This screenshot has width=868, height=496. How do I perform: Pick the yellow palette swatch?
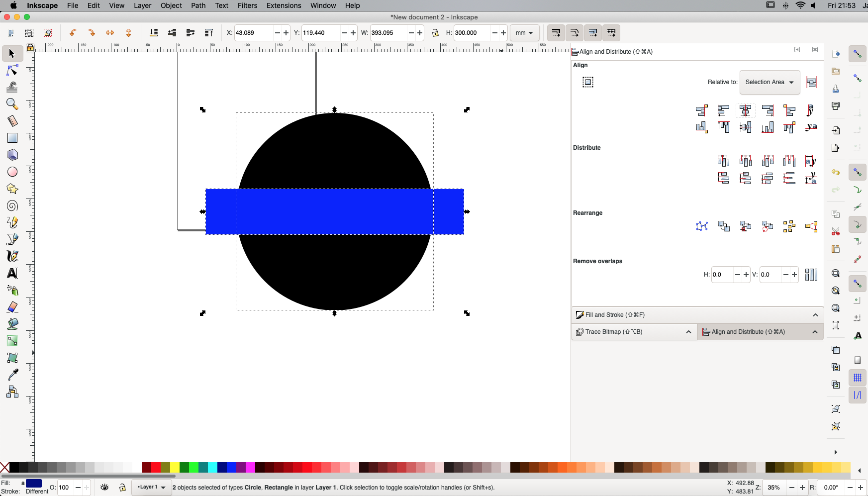[175, 468]
